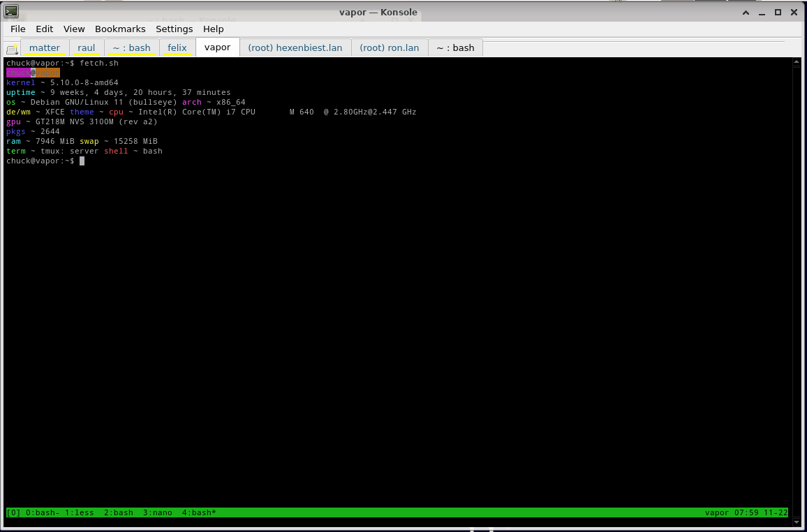Roll up the window with the caret button
The image size is (807, 532).
point(747,12)
